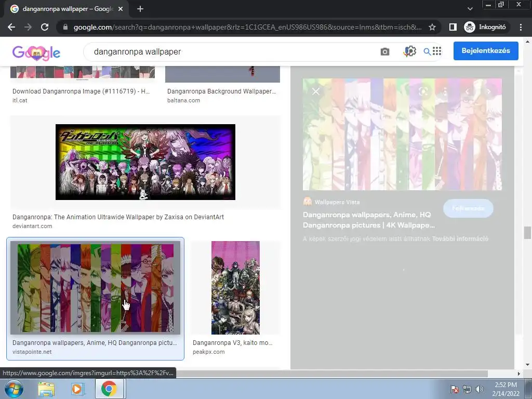Open the 4K Wallpapers preview title link
The width and height of the screenshot is (532, 399).
click(369, 220)
